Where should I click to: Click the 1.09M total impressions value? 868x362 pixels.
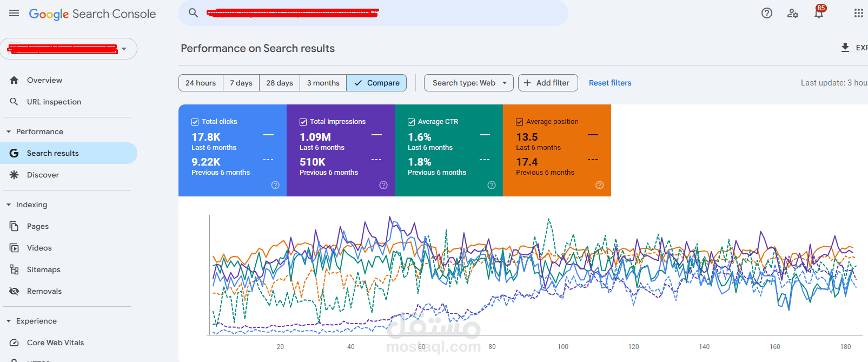coord(315,137)
